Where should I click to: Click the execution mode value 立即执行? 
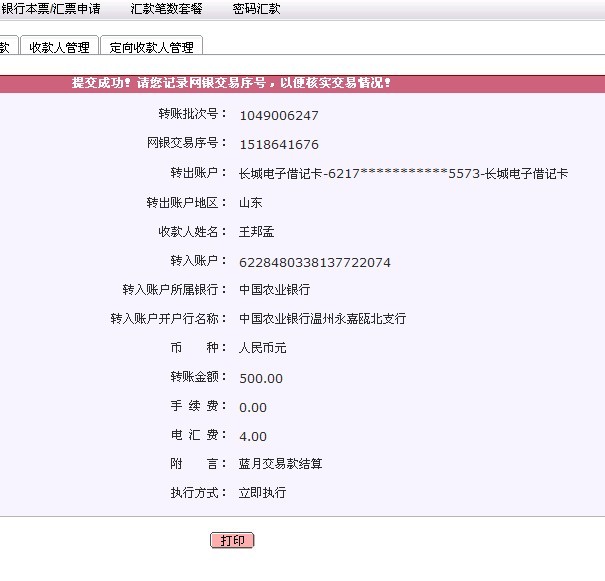(x=262, y=494)
